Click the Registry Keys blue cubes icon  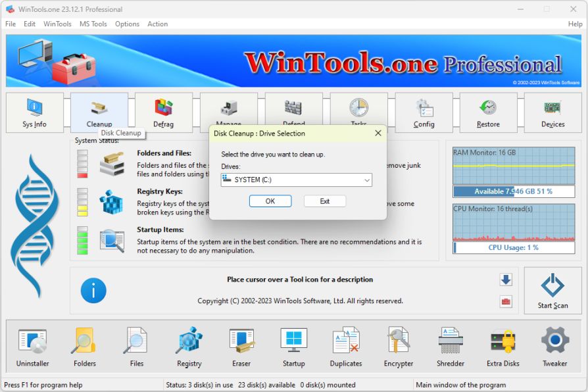pyautogui.click(x=111, y=202)
